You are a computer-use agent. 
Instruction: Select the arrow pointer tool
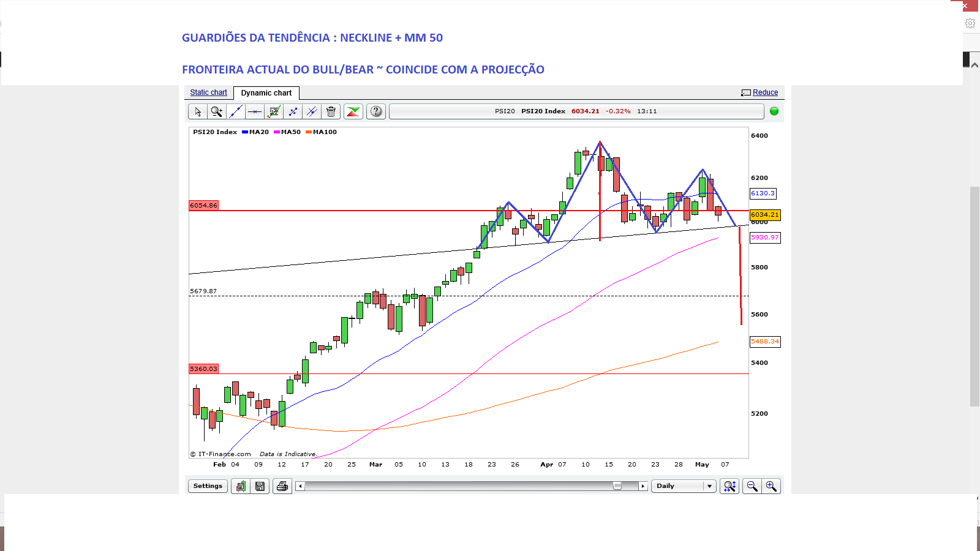pyautogui.click(x=197, y=111)
